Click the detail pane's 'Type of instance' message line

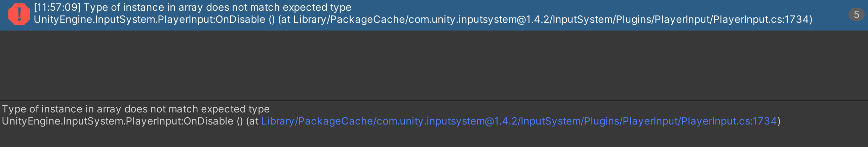click(135, 109)
